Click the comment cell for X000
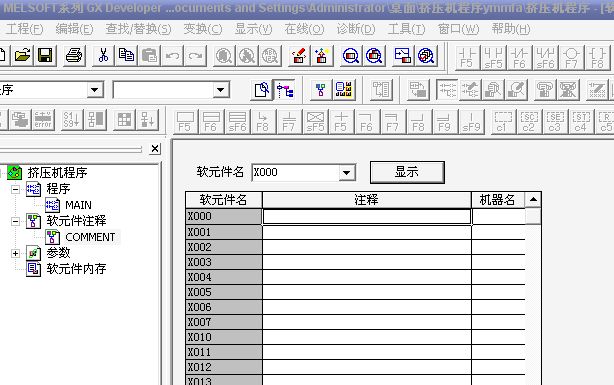The height and width of the screenshot is (385, 614). point(367,217)
